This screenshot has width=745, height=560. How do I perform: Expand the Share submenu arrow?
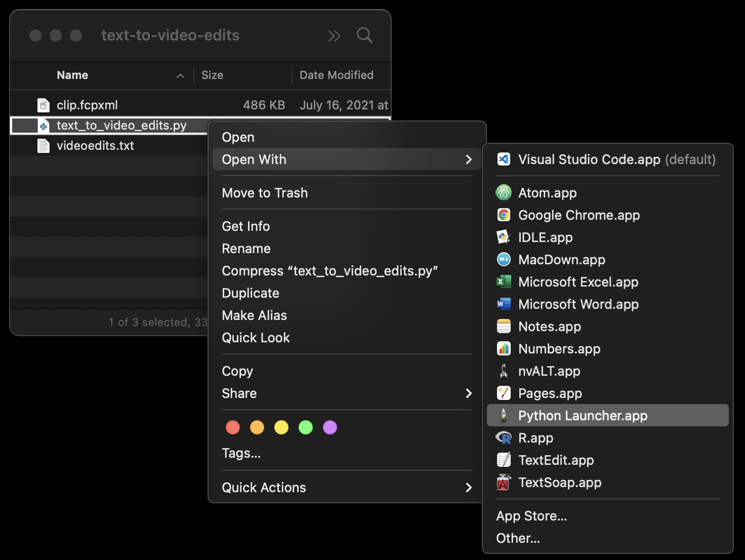(x=469, y=393)
